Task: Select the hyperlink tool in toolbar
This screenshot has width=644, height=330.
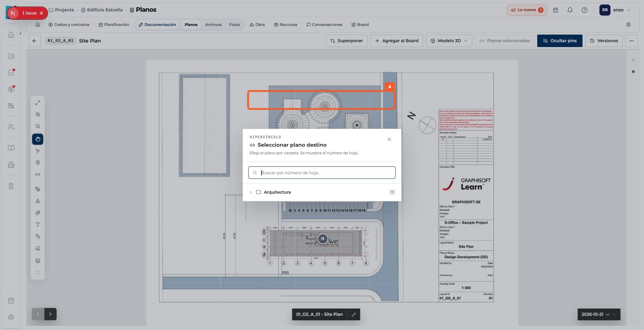Action: point(38,174)
